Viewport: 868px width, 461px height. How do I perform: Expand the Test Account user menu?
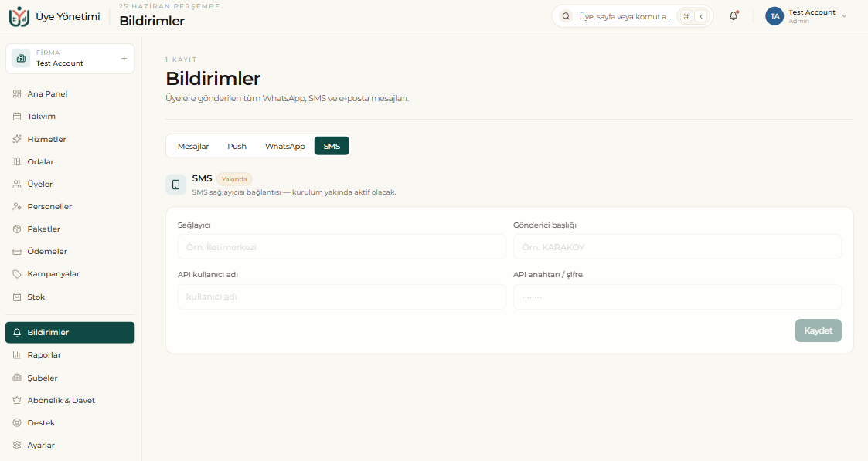point(807,16)
